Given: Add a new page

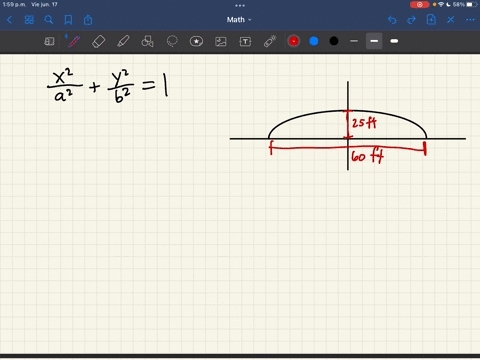Looking at the screenshot, I should tap(431, 20).
